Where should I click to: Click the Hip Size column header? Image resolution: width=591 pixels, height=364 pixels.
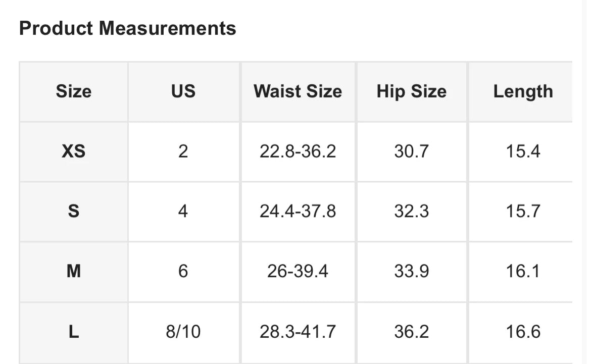(412, 91)
